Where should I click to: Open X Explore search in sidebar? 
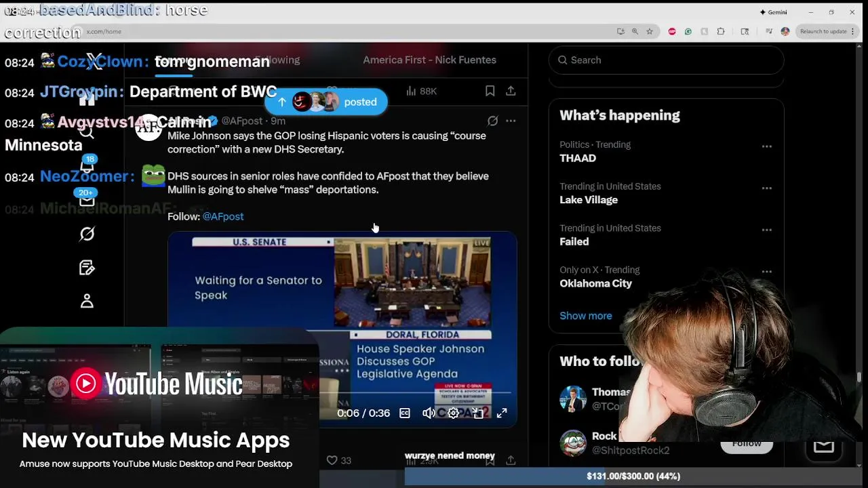[87, 131]
